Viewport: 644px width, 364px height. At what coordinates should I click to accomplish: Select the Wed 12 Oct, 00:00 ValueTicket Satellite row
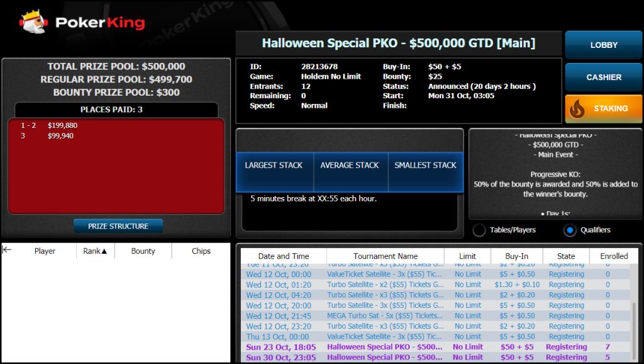(x=435, y=275)
